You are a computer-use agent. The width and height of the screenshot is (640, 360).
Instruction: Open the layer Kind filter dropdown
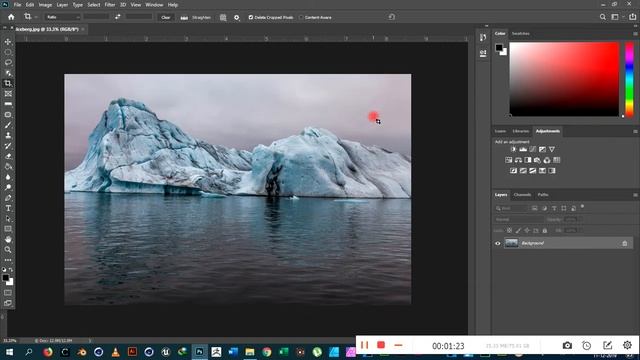point(512,209)
